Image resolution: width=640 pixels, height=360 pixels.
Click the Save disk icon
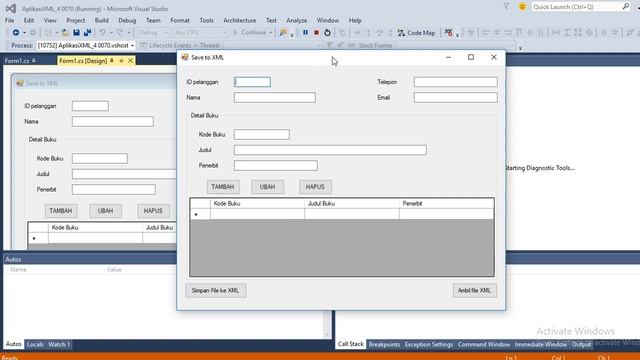coord(76,33)
